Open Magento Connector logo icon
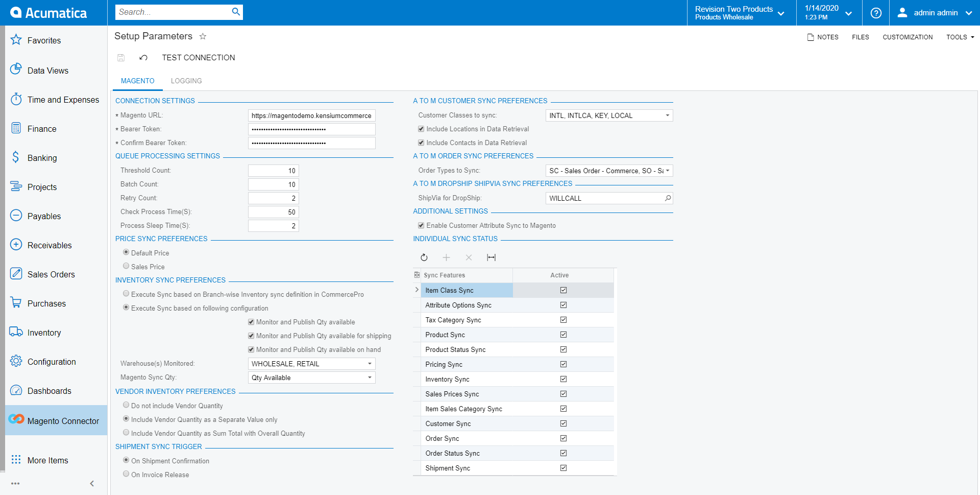Image resolution: width=980 pixels, height=495 pixels. click(16, 419)
